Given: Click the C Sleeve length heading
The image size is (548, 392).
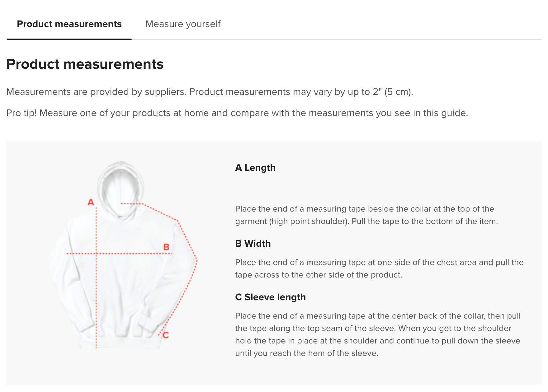Looking at the screenshot, I should pyautogui.click(x=270, y=297).
